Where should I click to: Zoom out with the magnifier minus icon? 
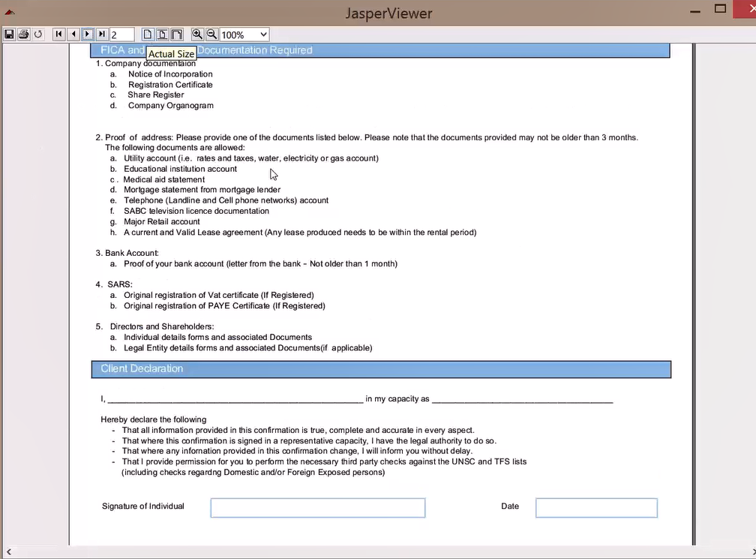[x=211, y=35]
